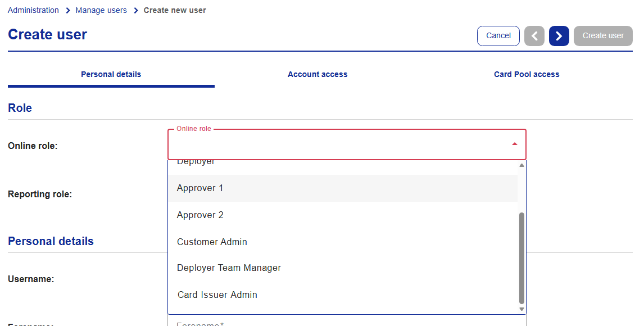Go to next step arrow button

(x=559, y=36)
